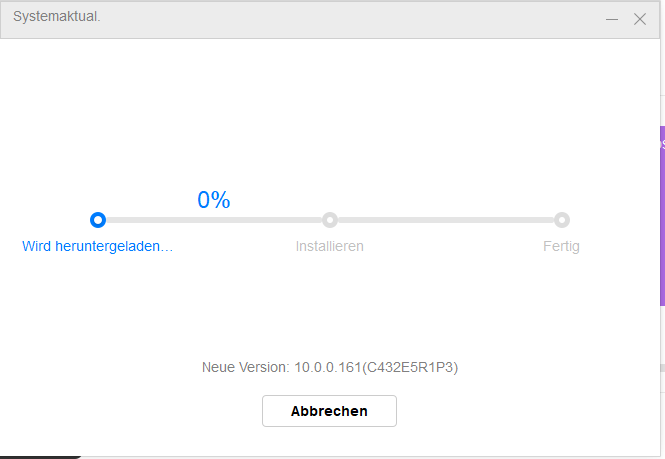Click the Systemaktual. window title

coord(56,16)
